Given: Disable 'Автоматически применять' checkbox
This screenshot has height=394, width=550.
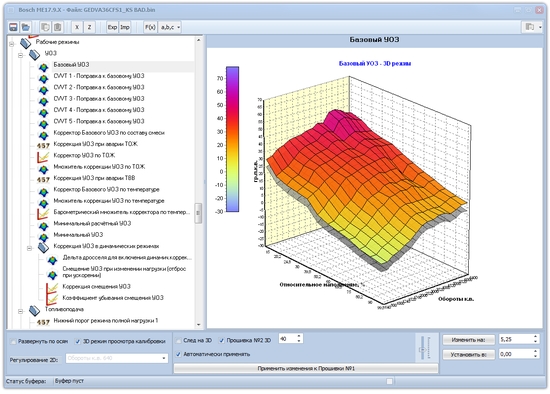Looking at the screenshot, I should click(x=179, y=354).
